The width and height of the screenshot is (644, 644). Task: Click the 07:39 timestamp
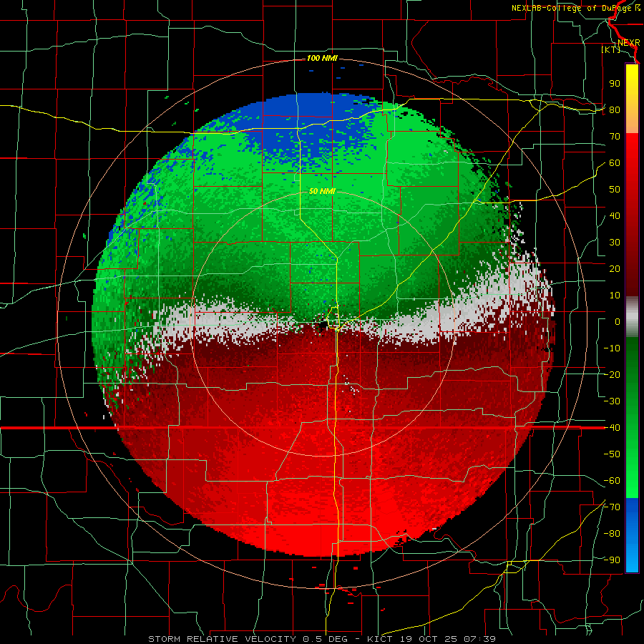coord(479,639)
